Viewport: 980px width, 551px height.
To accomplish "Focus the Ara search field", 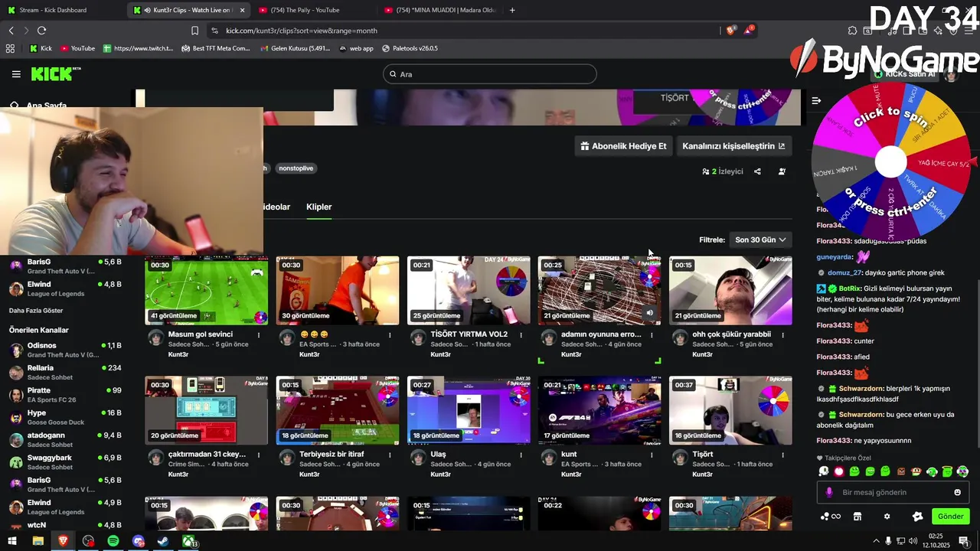I will point(490,74).
